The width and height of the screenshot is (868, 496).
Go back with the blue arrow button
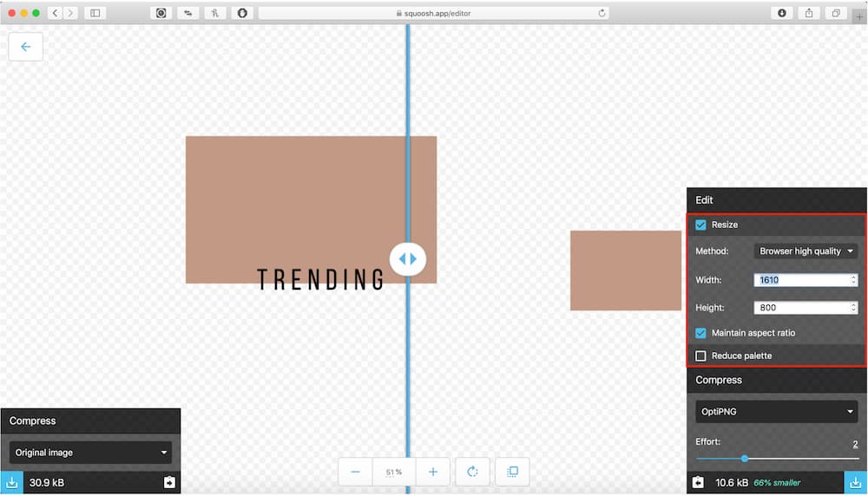[x=25, y=47]
